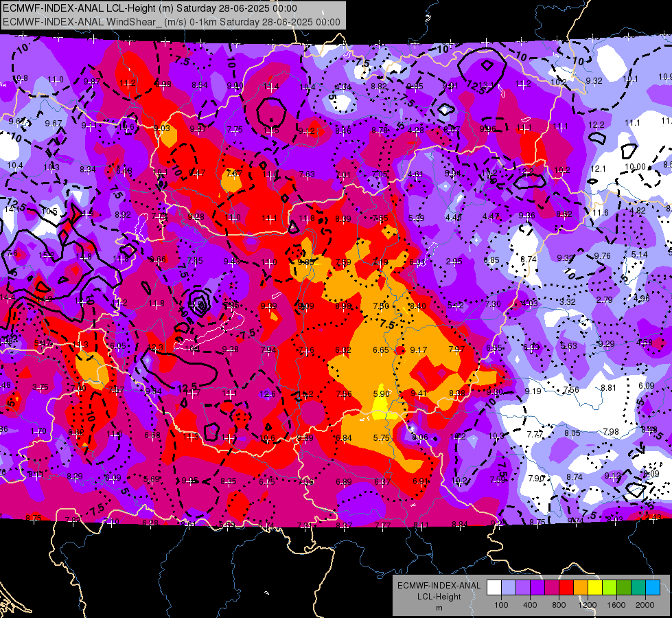
Task: Click the legend text LCL-Height
Action: (439, 597)
